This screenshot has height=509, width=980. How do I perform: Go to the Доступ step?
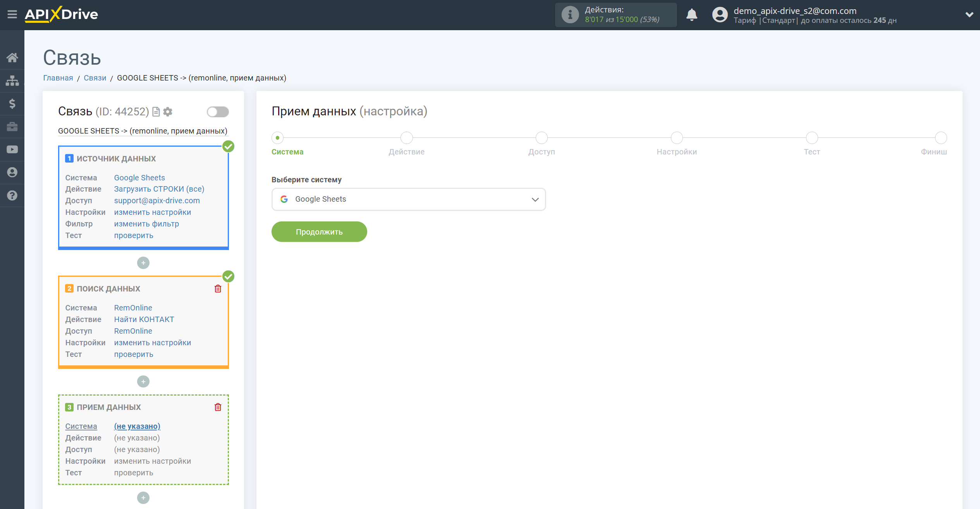point(542,138)
